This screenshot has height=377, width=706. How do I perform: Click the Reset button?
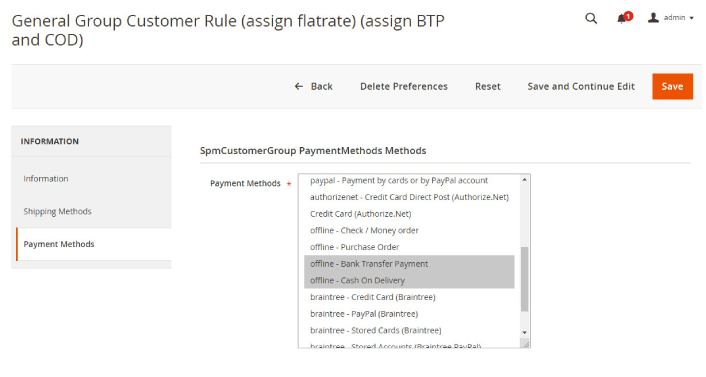(x=488, y=86)
